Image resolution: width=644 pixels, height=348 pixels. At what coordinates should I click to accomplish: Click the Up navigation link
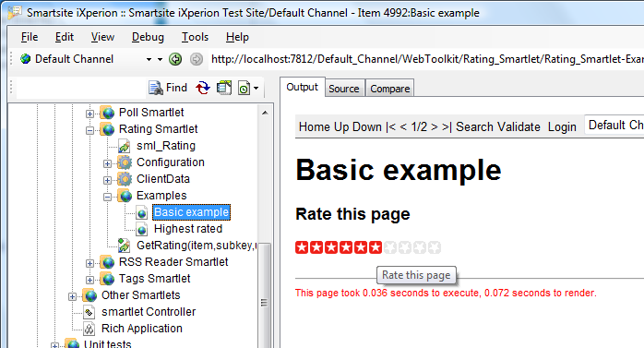coord(341,127)
